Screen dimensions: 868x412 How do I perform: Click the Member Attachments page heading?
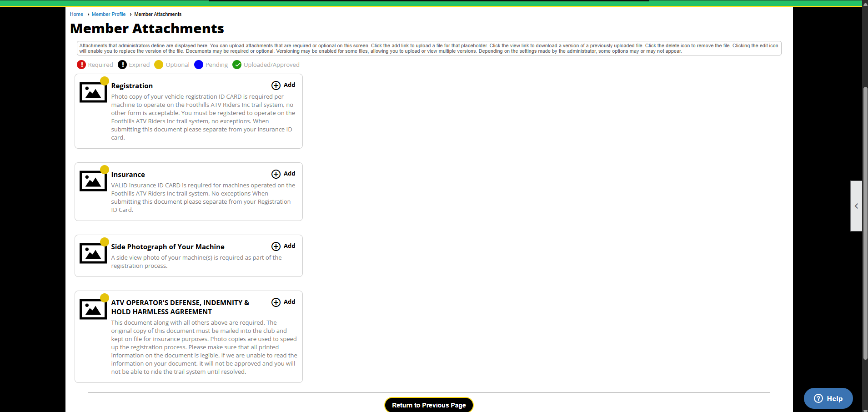coord(147,29)
